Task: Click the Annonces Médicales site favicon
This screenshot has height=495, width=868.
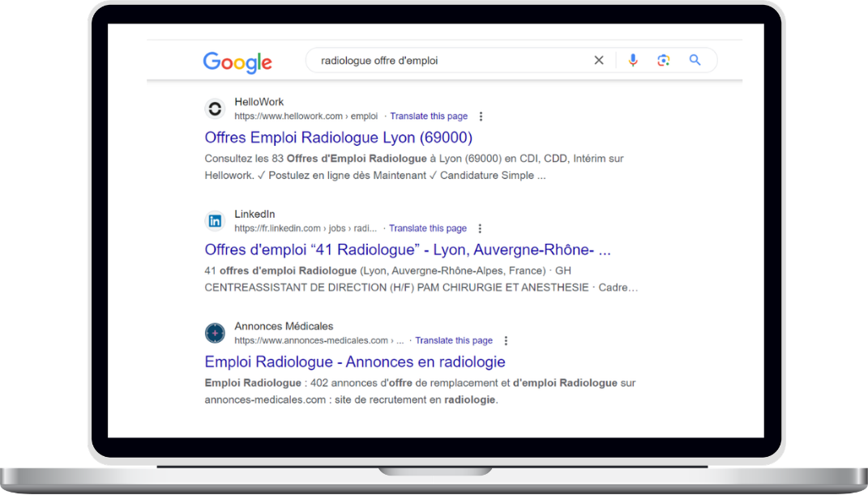Action: click(215, 332)
